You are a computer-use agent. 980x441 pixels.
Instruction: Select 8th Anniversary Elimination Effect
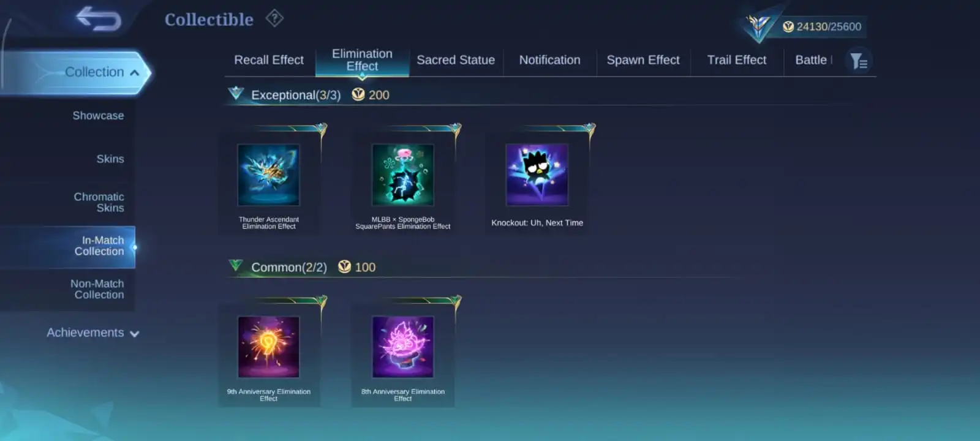[403, 347]
